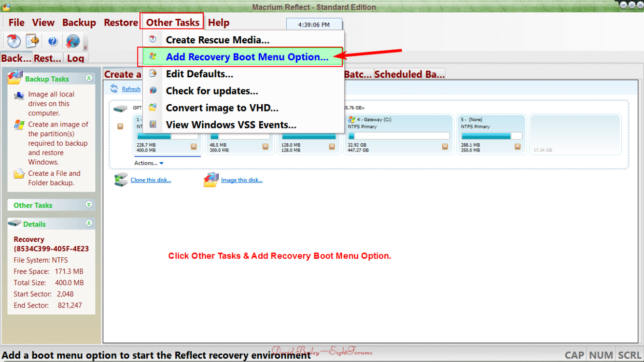
Task: Select Create Rescue Media...
Action: tap(244, 40)
